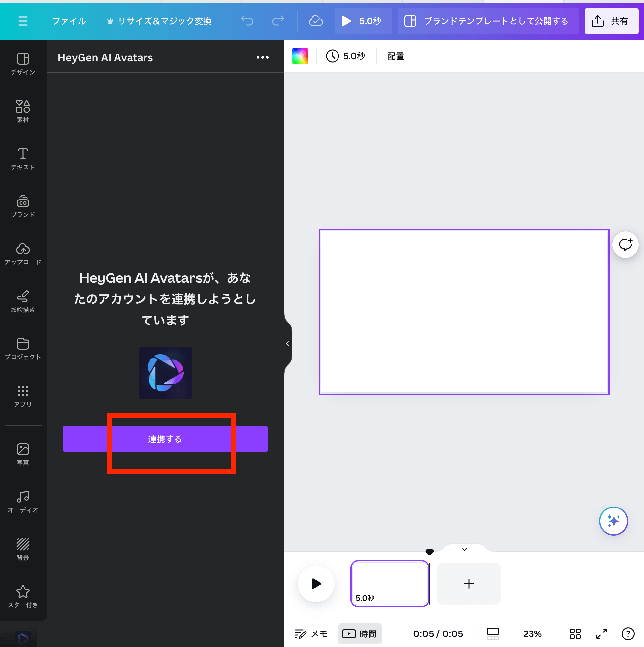The image size is (644, 647).
Task: Open the メモ notes button
Action: point(310,634)
